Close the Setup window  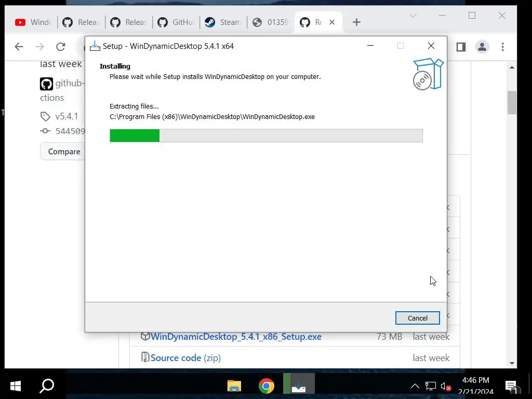431,46
